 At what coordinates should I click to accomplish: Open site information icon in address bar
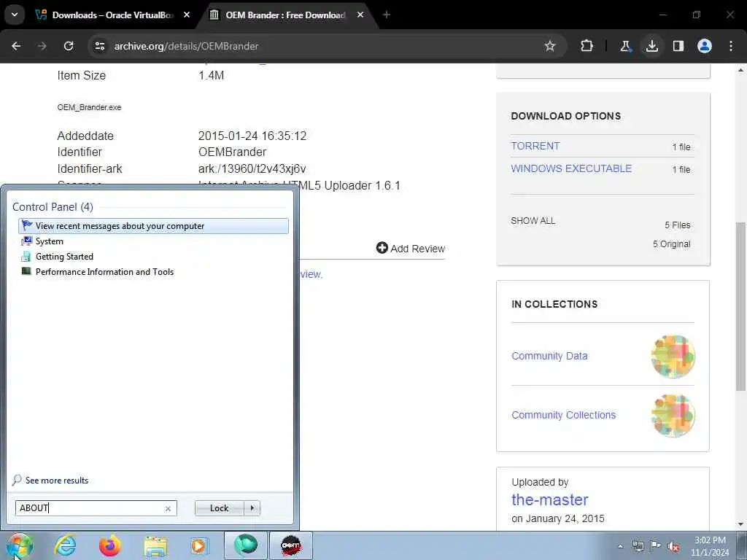point(99,46)
